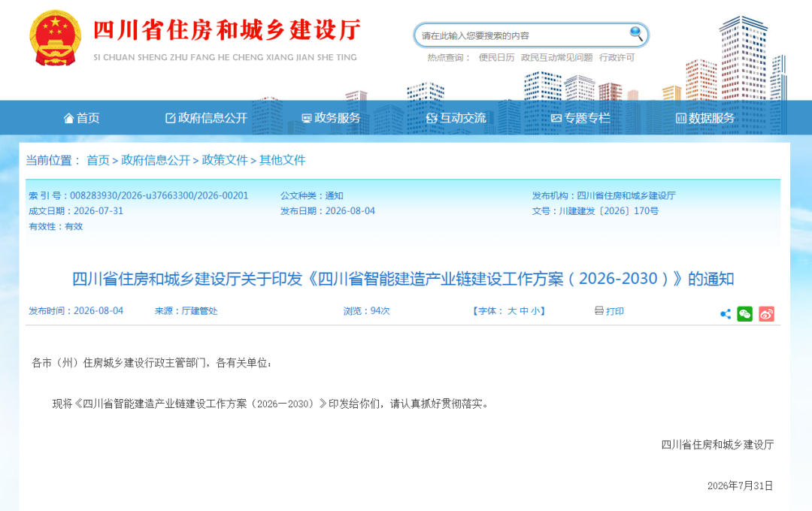Go to 政府信息公开 in breadcrumb
The height and width of the screenshot is (511, 812).
point(156,161)
